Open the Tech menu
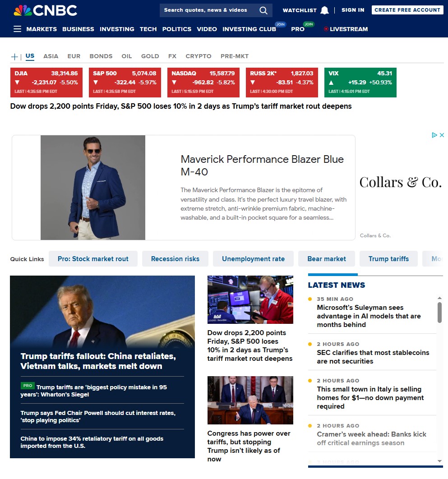 tap(148, 29)
